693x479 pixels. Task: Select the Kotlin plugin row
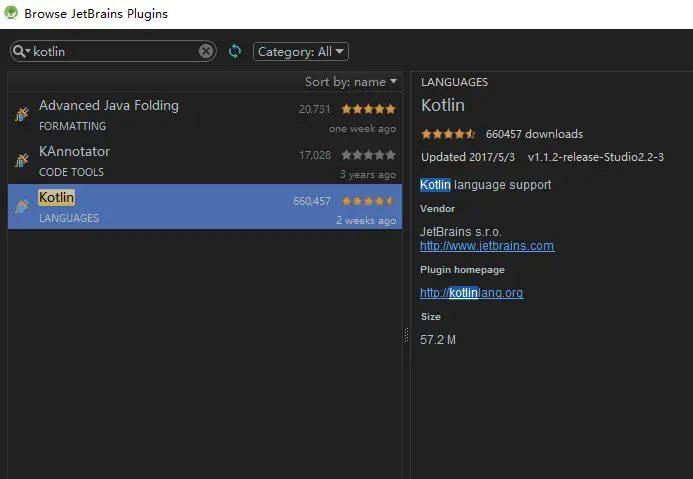click(x=205, y=206)
